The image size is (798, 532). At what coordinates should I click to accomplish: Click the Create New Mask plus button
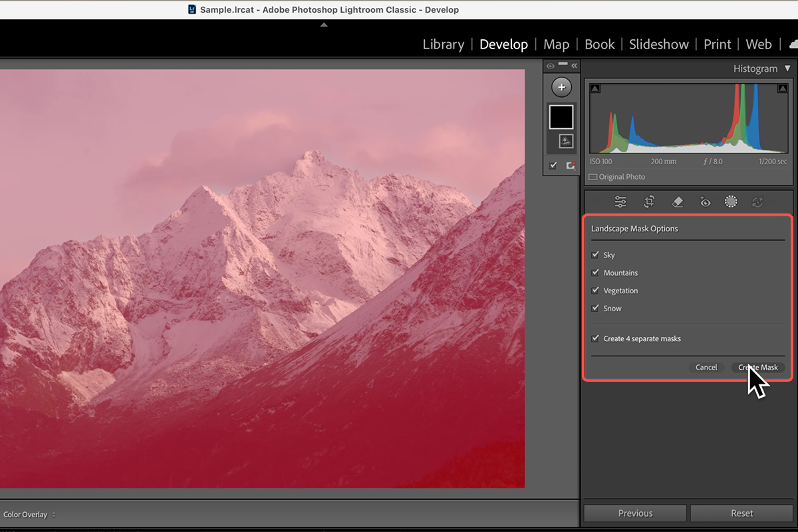click(561, 87)
